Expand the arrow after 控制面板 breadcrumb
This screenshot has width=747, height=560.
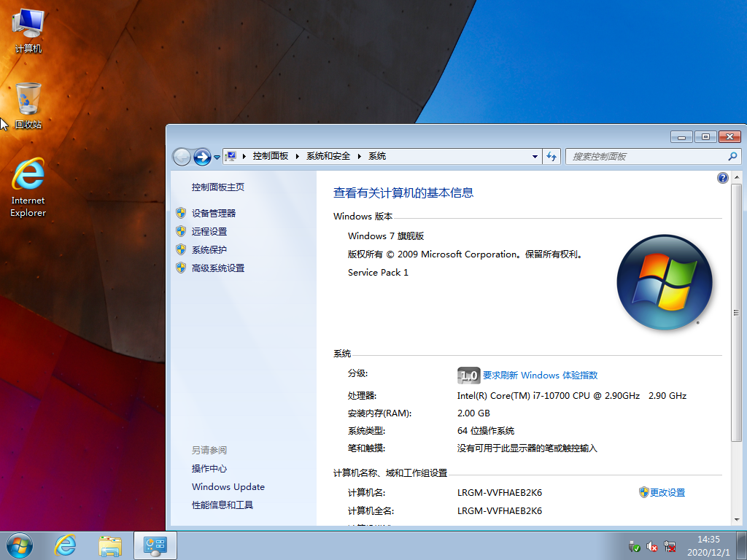click(x=298, y=156)
